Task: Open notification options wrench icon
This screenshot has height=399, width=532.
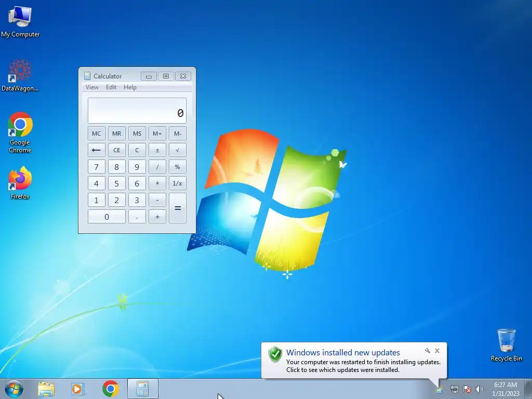Action: click(428, 351)
